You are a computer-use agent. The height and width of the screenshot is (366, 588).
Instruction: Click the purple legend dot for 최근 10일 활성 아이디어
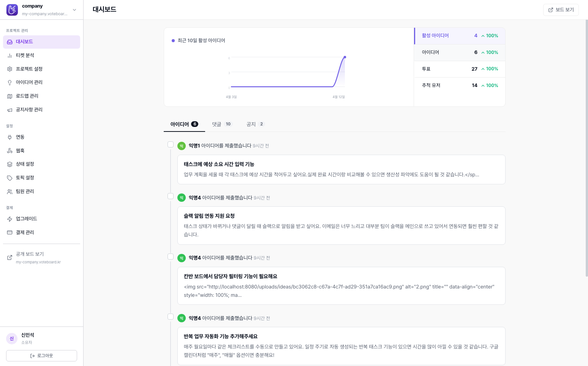(x=173, y=41)
